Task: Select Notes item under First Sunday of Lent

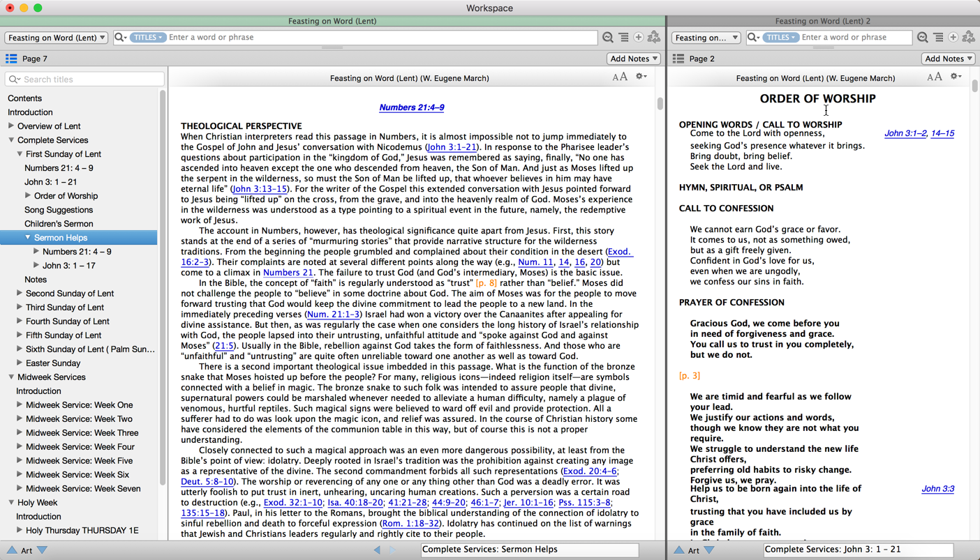Action: click(36, 280)
